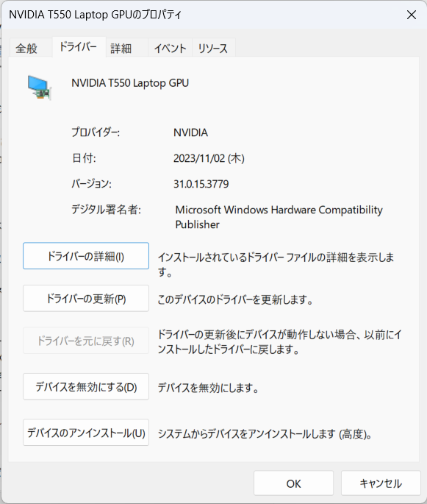The width and height of the screenshot is (427, 504).
Task: Confirm with the OK button
Action: click(293, 483)
